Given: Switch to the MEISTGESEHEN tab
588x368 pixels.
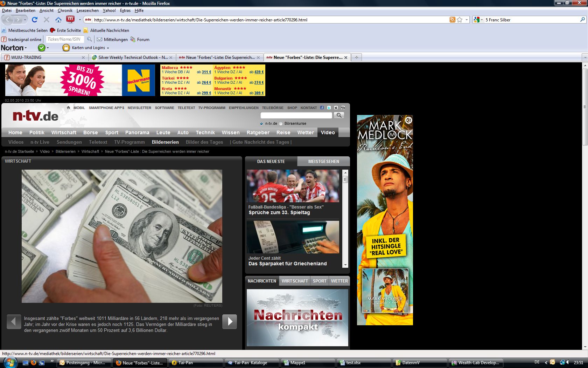Looking at the screenshot, I should (x=323, y=162).
